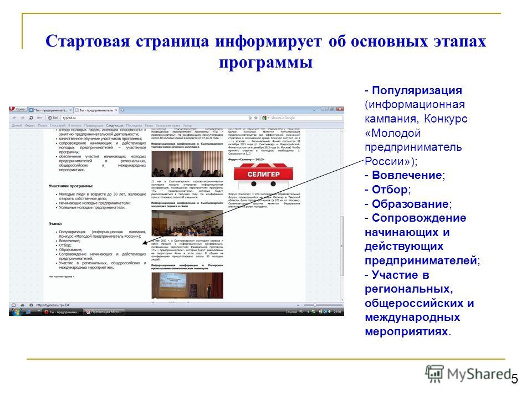Reload the page with the refresh icon

pyautogui.click(x=31, y=118)
